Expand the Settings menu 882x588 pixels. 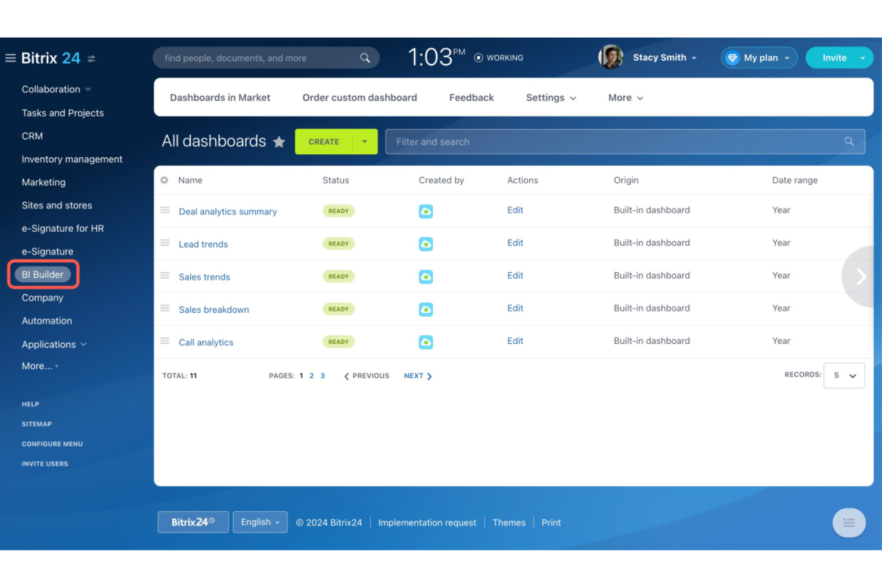[x=551, y=98]
